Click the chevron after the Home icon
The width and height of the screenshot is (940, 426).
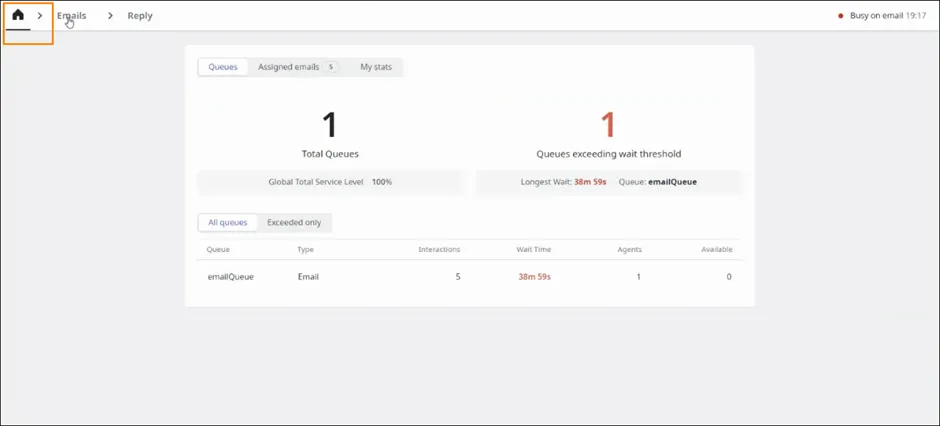pos(40,16)
